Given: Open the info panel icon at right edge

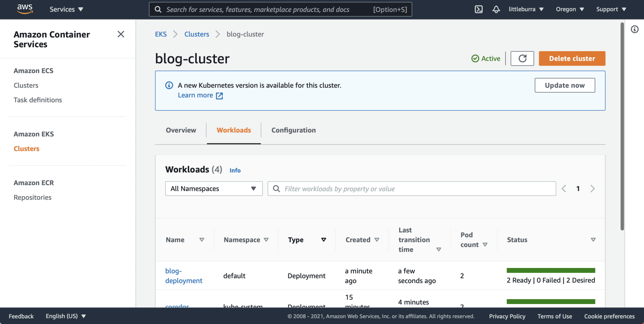Looking at the screenshot, I should point(635,29).
